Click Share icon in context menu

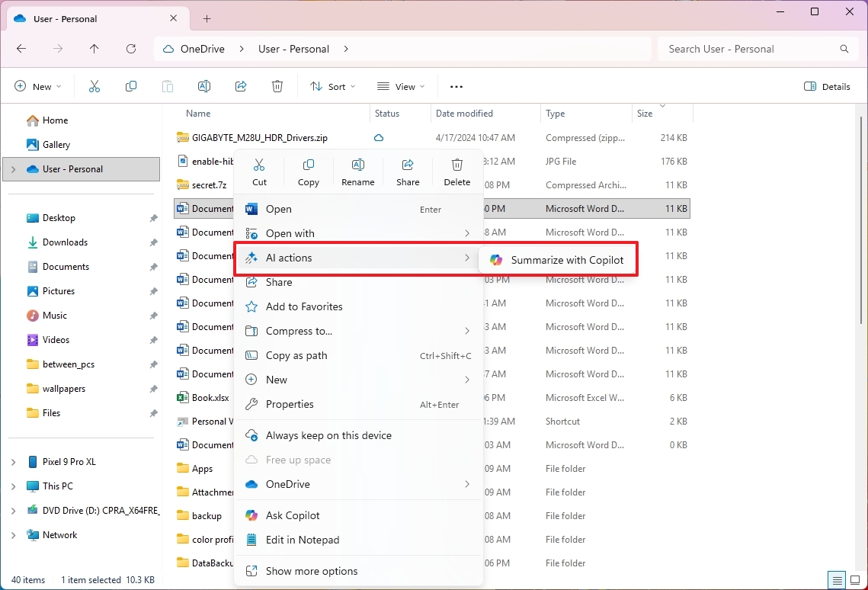tap(408, 172)
